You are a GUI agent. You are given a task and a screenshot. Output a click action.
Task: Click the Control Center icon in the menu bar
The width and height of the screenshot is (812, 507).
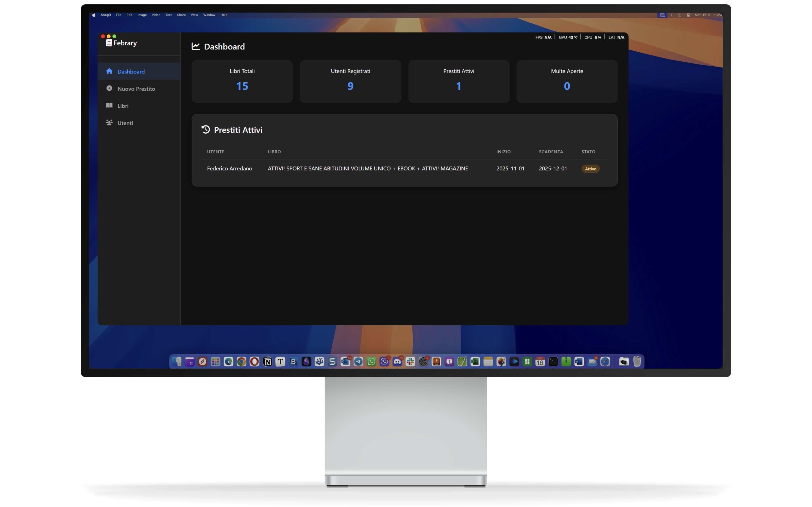(x=688, y=15)
